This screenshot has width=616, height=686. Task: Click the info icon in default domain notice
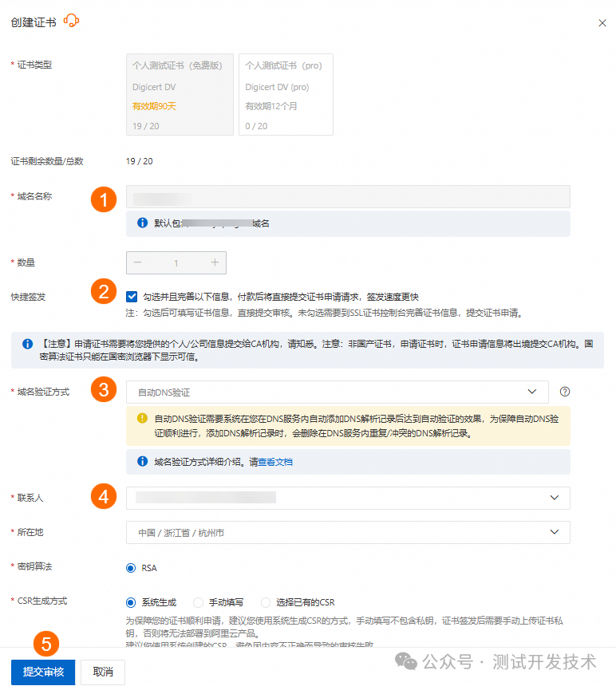click(x=142, y=223)
